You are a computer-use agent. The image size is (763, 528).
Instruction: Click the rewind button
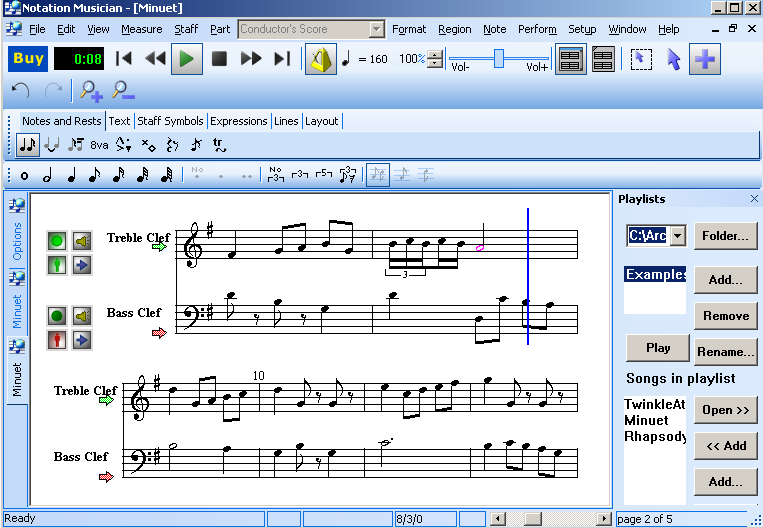tap(155, 59)
